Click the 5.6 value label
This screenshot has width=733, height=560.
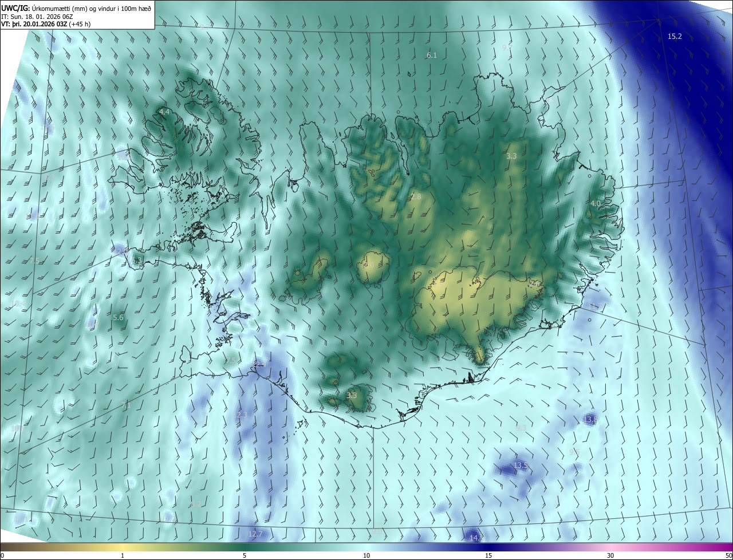pos(118,317)
